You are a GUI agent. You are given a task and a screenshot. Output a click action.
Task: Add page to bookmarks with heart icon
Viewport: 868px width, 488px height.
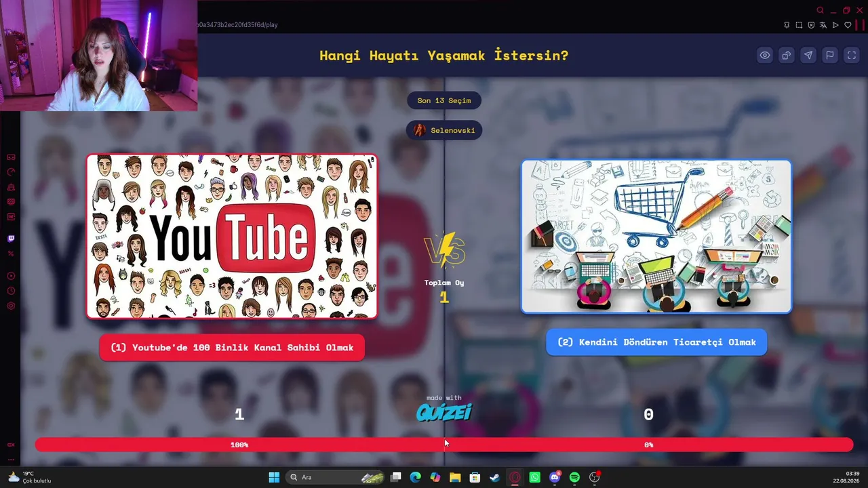pos(848,25)
